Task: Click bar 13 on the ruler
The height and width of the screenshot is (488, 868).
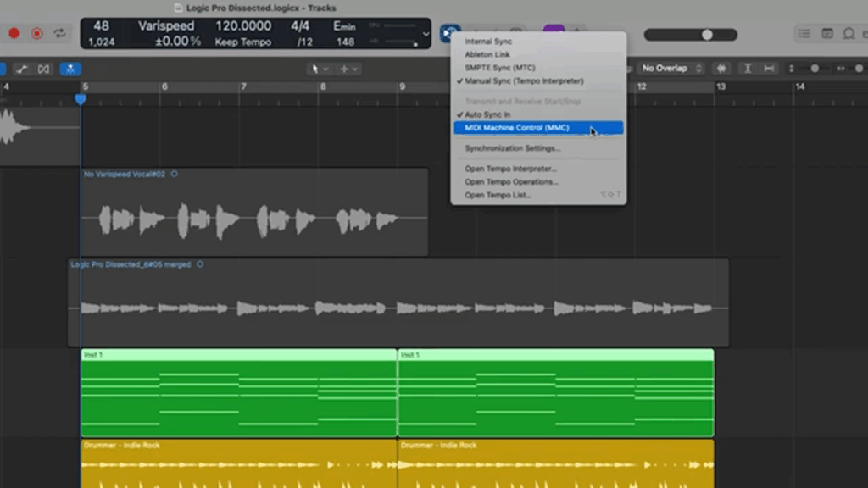Action: pos(721,87)
